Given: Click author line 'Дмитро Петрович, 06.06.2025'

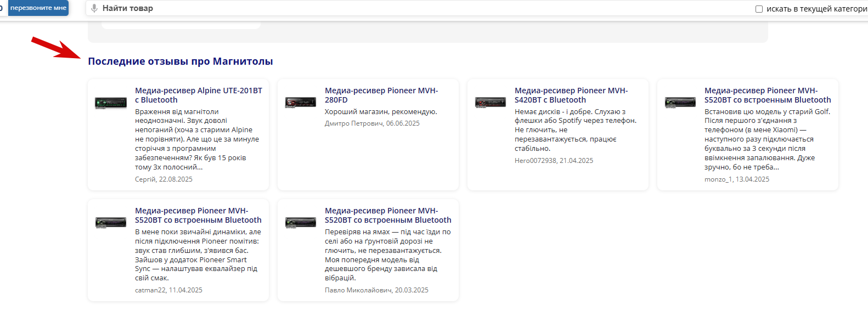Looking at the screenshot, I should 372,123.
